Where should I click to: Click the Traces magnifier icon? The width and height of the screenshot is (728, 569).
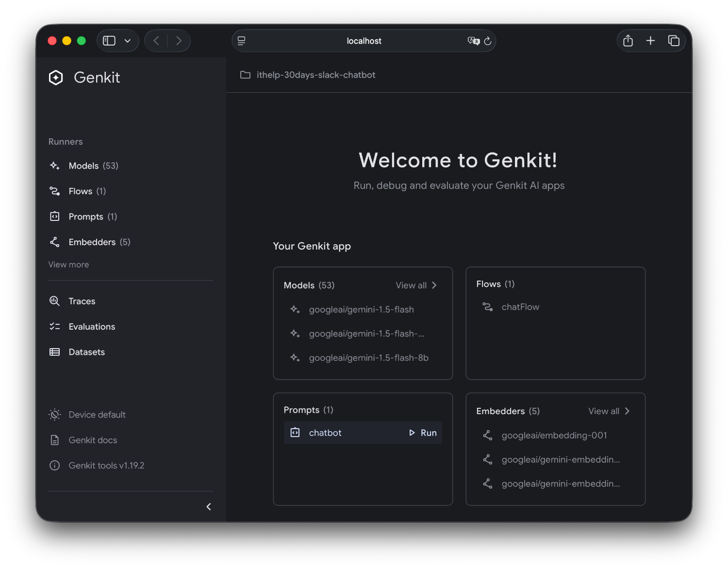[x=55, y=301]
